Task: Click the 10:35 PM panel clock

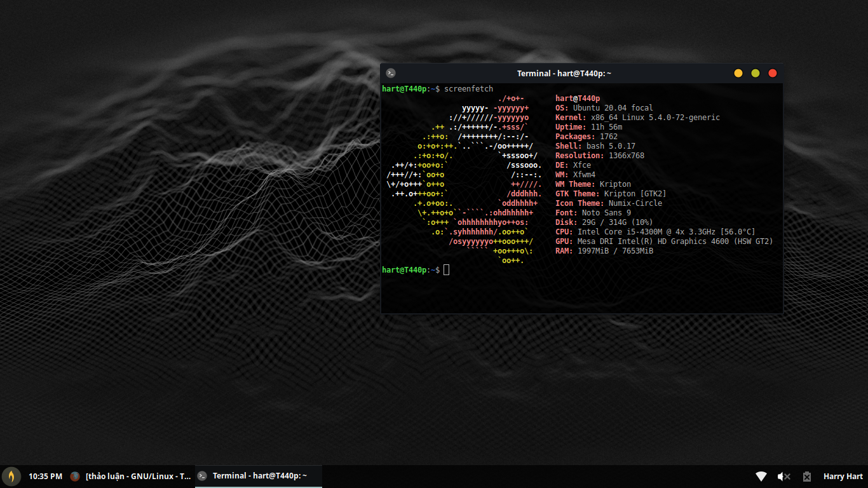Action: [x=45, y=477]
